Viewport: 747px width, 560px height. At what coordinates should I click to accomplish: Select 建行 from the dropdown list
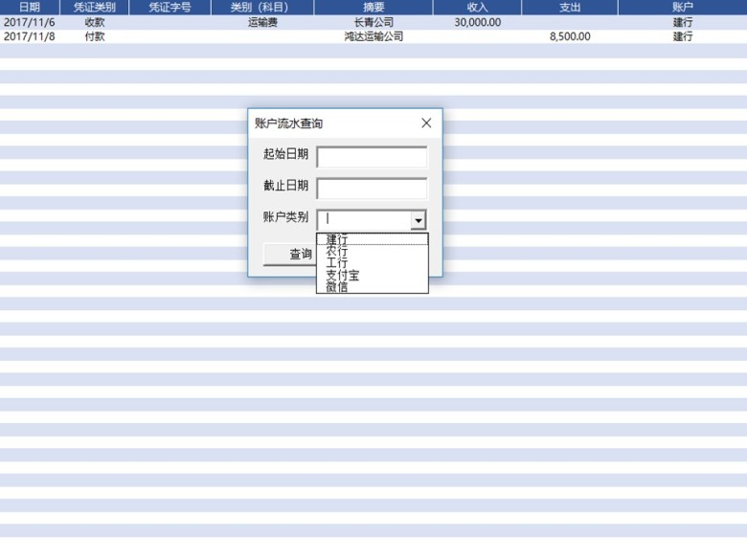tap(373, 239)
